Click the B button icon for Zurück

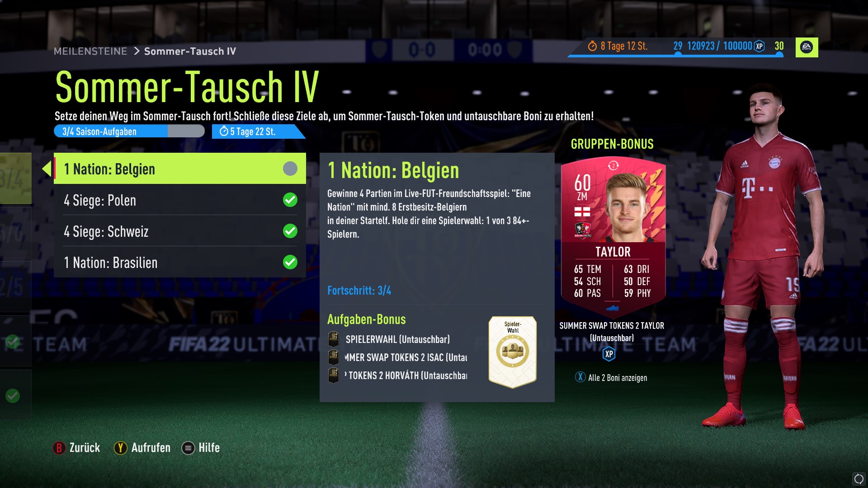[59, 448]
